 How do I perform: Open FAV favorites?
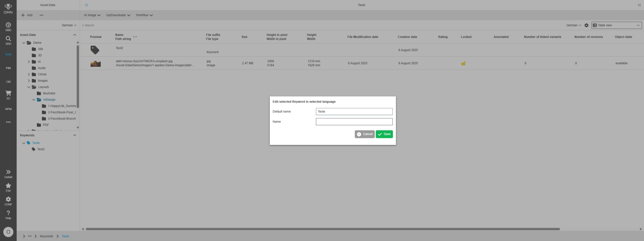click(x=8, y=188)
